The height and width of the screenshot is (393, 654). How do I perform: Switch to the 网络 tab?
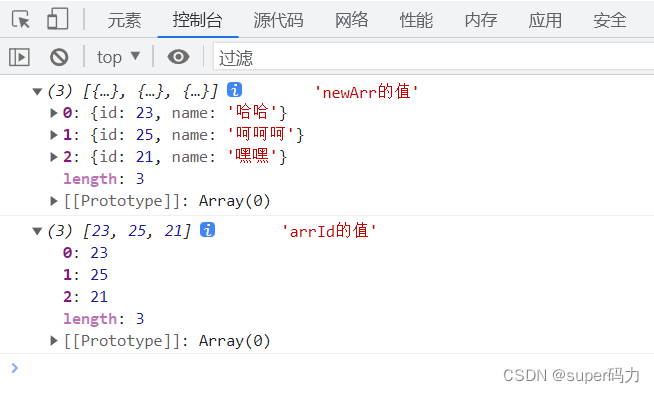(352, 20)
